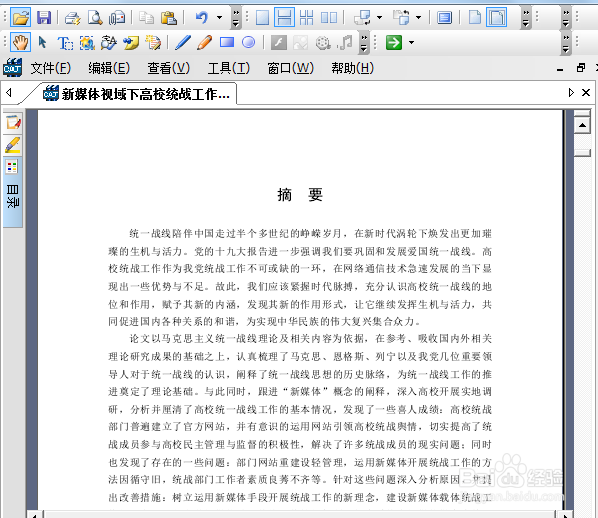The image size is (598, 518).
Task: Click the gray flash icon
Action: pyautogui.click(x=278, y=42)
